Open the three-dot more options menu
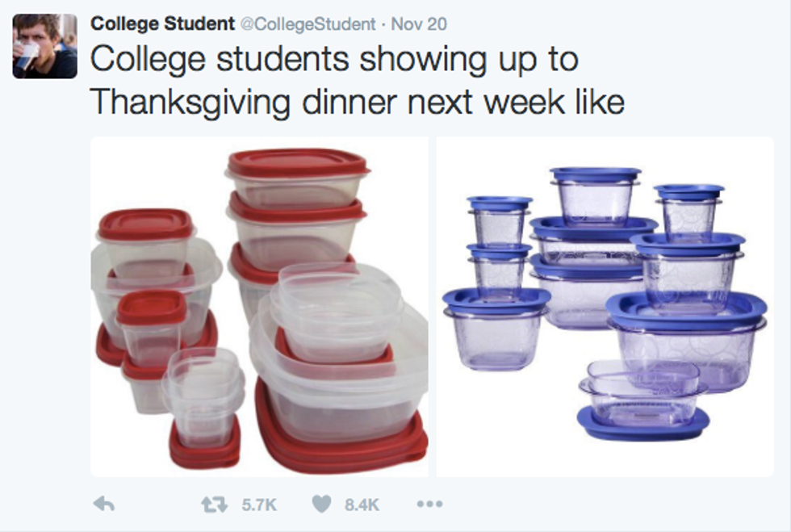The image size is (791, 532). coord(429,505)
